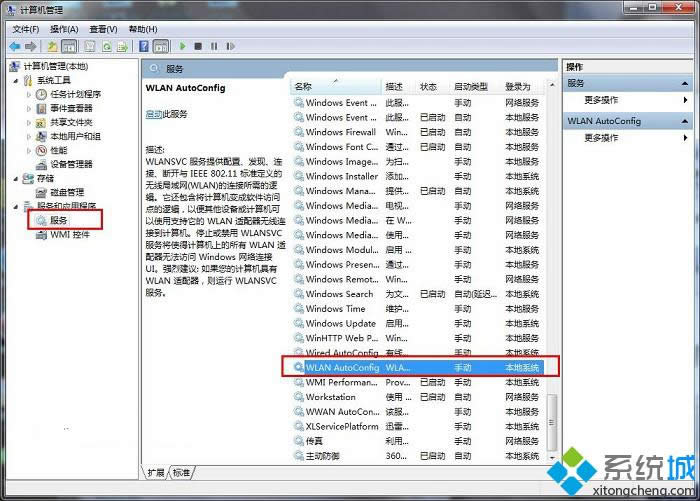Select the Windows Time service row
This screenshot has height=501, width=700.
[418, 309]
